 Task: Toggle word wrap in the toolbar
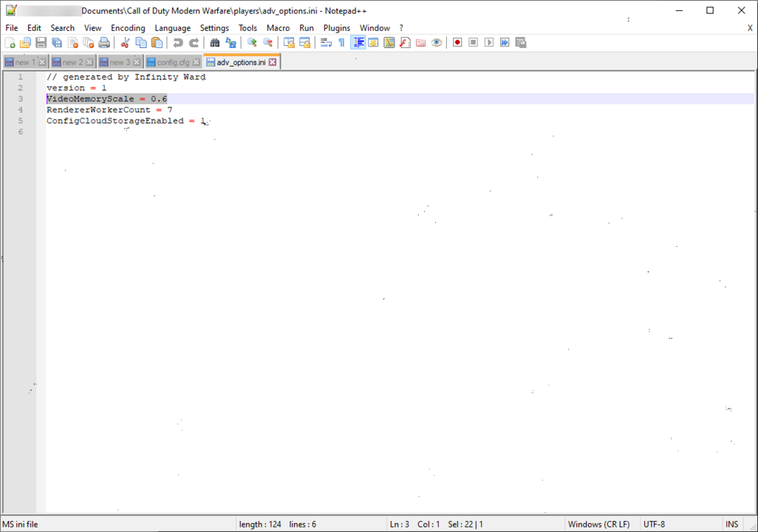pos(326,42)
